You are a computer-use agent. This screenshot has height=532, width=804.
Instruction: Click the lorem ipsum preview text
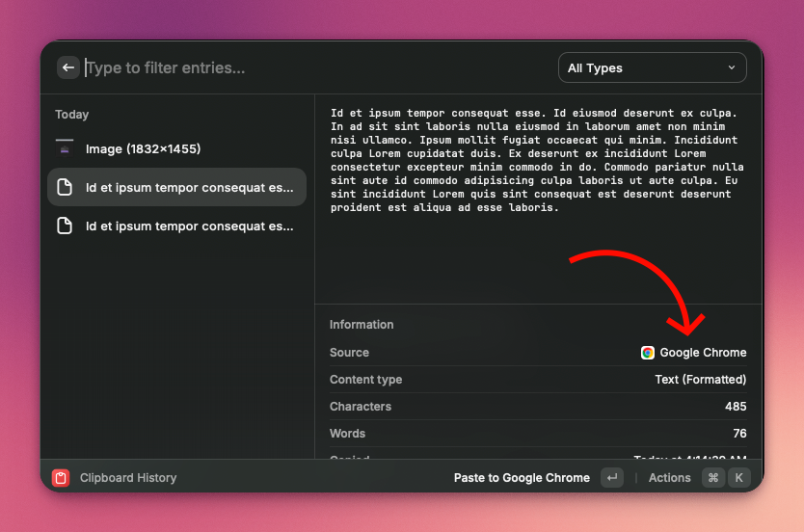coord(537,160)
